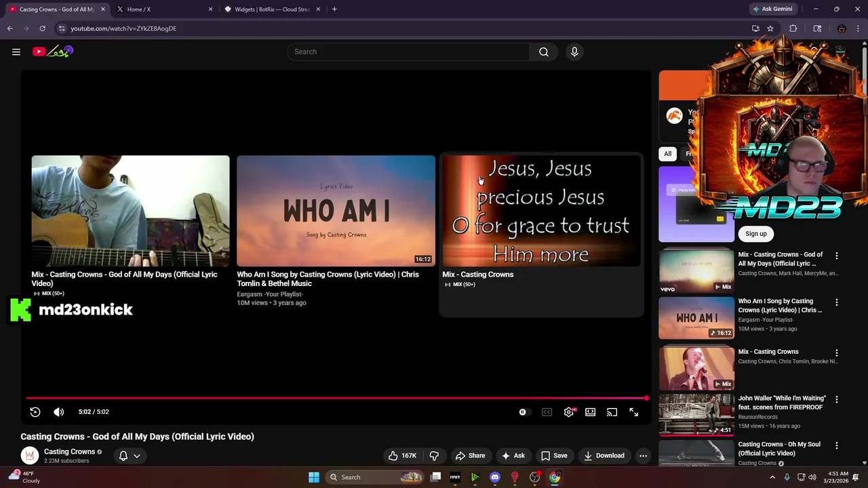The image size is (868, 488).
Task: Click the red video progress bar
Action: click(336, 399)
